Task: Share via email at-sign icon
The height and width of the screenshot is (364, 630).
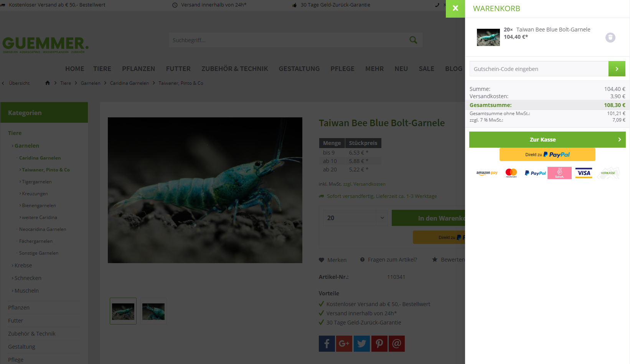Action: [x=397, y=344]
